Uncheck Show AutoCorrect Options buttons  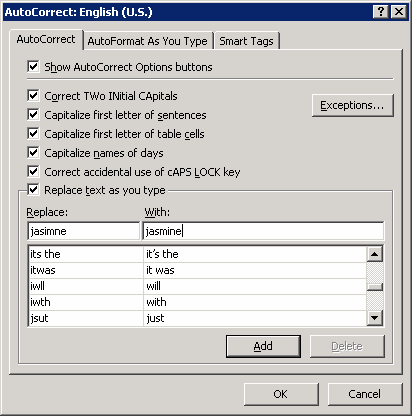coord(33,66)
